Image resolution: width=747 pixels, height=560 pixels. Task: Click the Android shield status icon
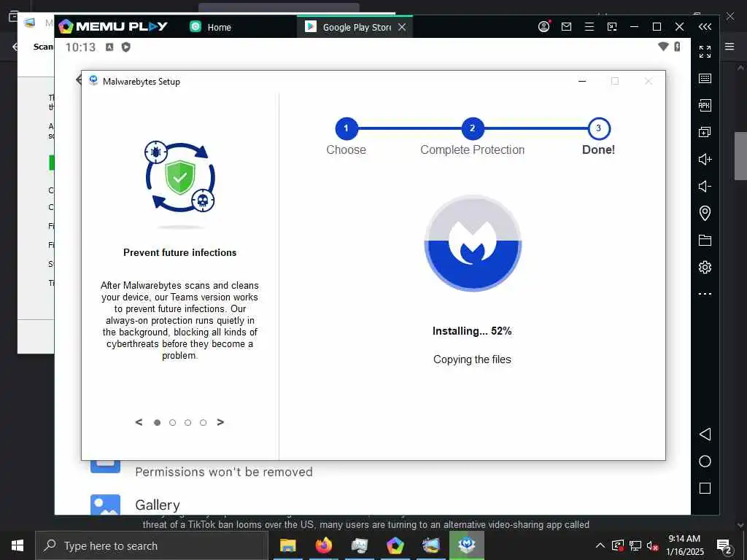tap(125, 47)
